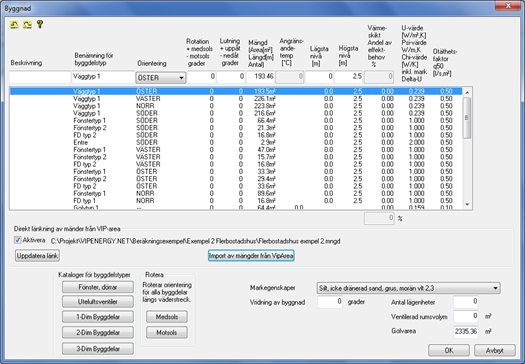Click the Rotation degrees input field

[x=201, y=77]
